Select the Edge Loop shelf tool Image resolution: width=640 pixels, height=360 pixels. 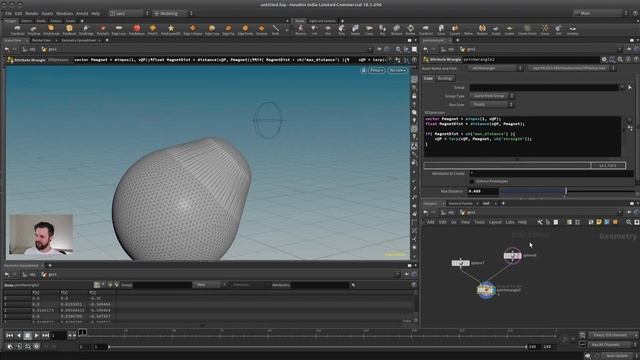119,29
